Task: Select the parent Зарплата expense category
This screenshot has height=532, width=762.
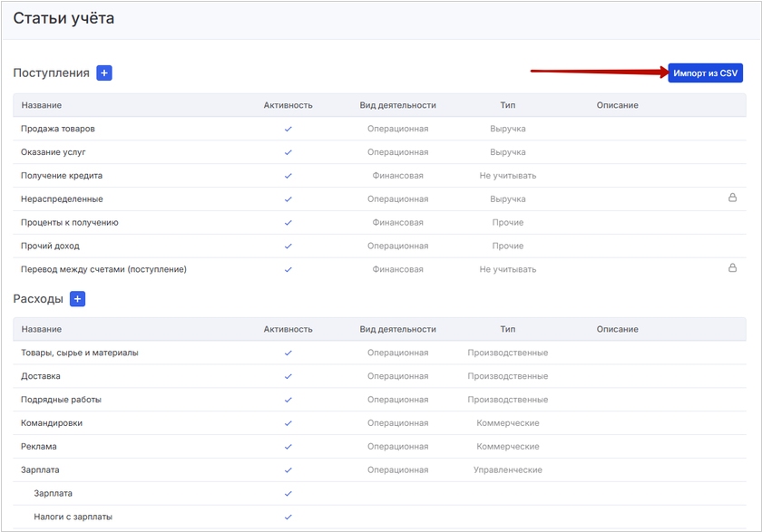Action: coord(40,470)
